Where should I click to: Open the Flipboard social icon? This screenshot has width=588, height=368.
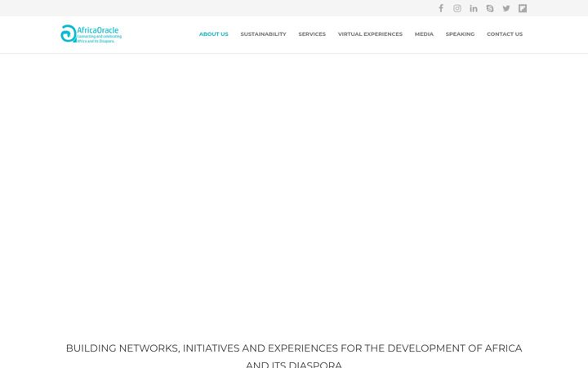click(x=523, y=8)
